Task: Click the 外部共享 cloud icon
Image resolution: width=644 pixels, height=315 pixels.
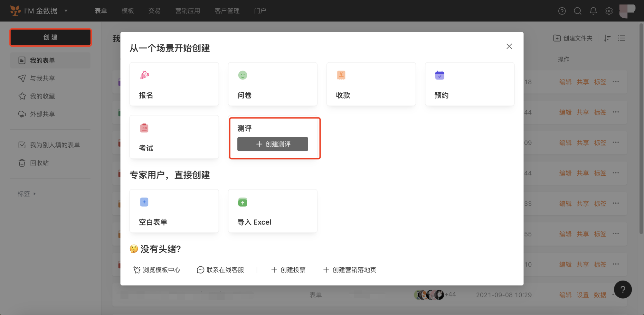Action: 22,114
